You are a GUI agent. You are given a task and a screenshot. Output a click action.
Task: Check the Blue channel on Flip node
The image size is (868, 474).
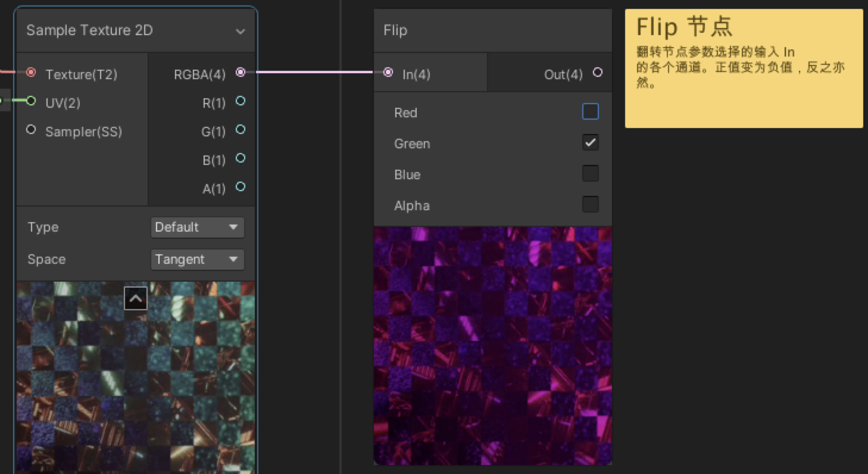coord(590,173)
